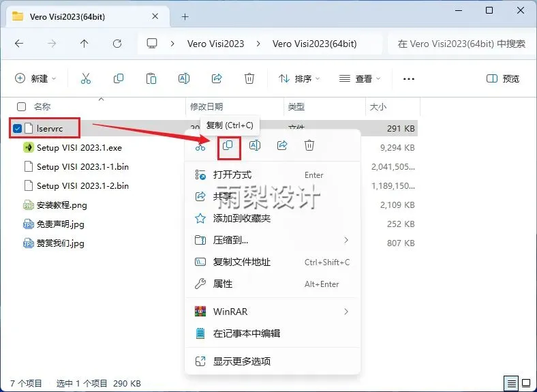Click the Cut icon in the toolbar
Viewport: 537px width, 392px height.
click(86, 79)
